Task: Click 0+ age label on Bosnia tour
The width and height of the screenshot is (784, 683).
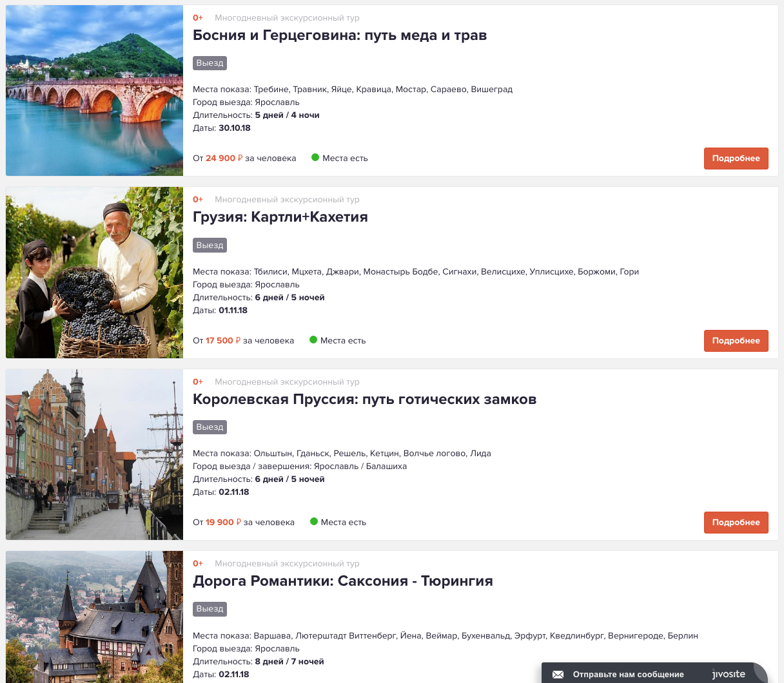Action: pyautogui.click(x=198, y=18)
